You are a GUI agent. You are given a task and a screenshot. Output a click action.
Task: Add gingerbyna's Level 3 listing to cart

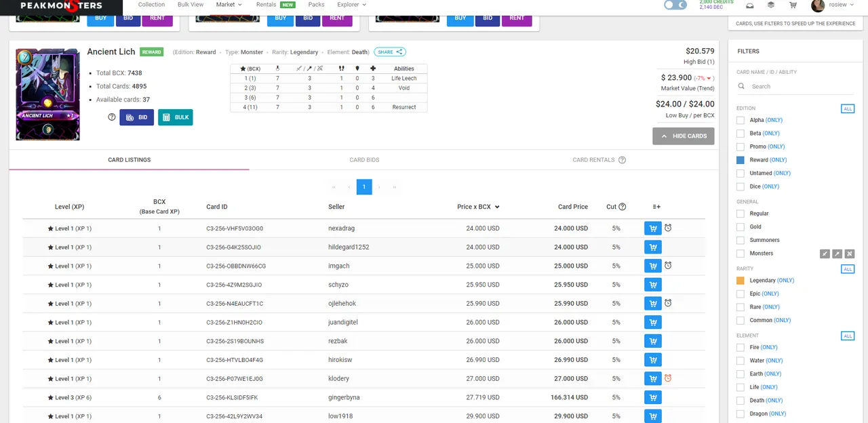tap(652, 397)
